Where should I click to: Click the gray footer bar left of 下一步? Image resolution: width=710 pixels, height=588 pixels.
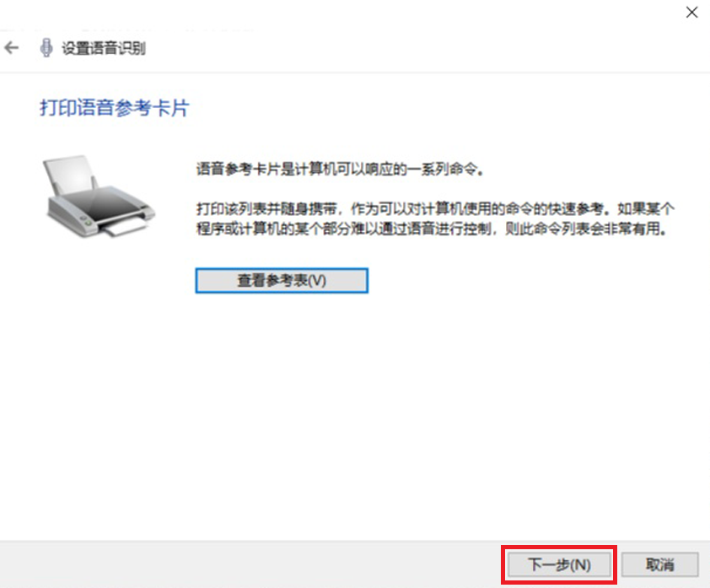coord(249,564)
